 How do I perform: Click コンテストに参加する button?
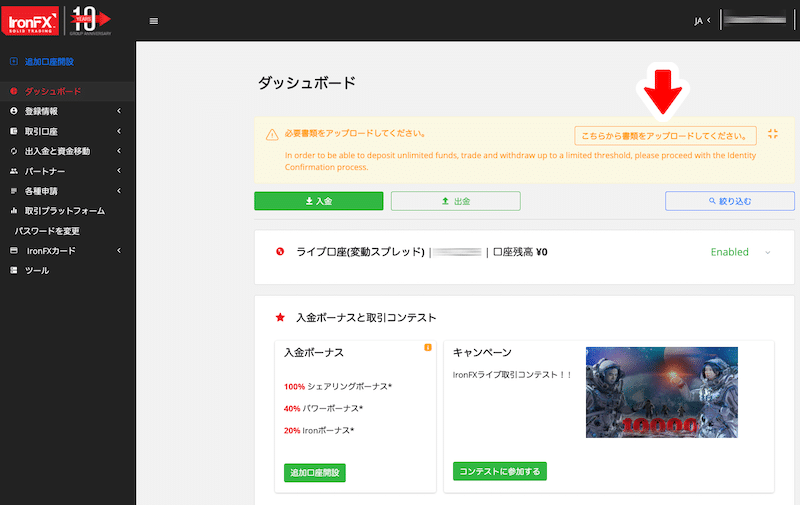point(500,471)
